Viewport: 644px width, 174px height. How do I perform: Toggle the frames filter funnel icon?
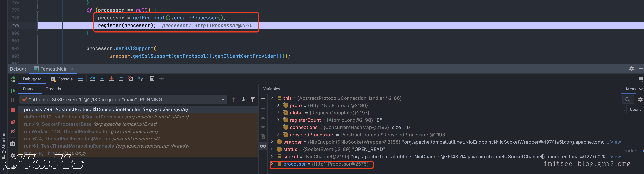coord(253,100)
